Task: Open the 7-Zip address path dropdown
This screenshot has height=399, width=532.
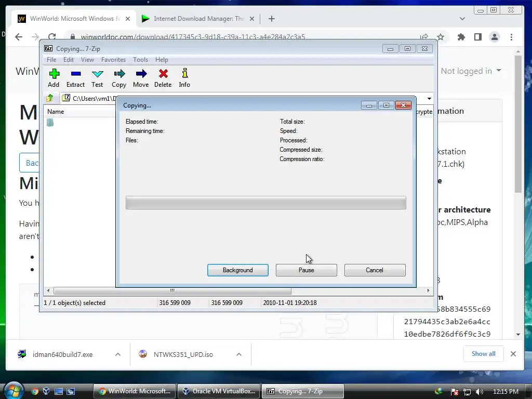Action: [x=429, y=98]
